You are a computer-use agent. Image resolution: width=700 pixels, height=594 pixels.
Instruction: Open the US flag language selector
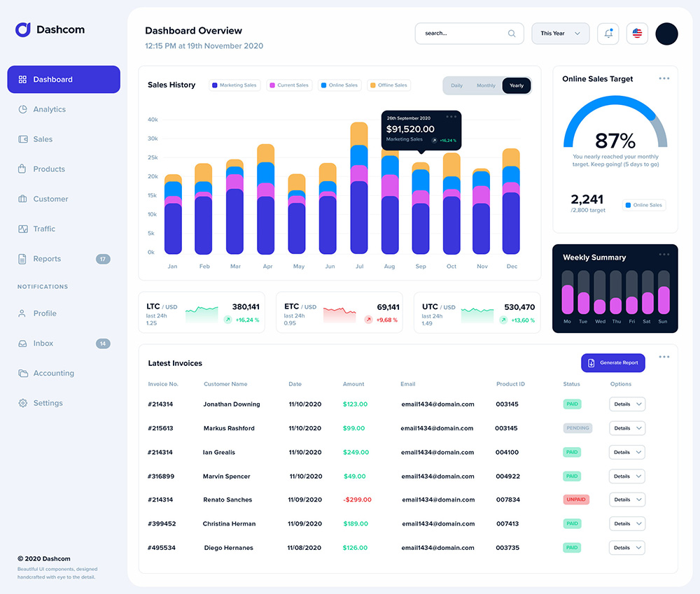click(x=637, y=34)
